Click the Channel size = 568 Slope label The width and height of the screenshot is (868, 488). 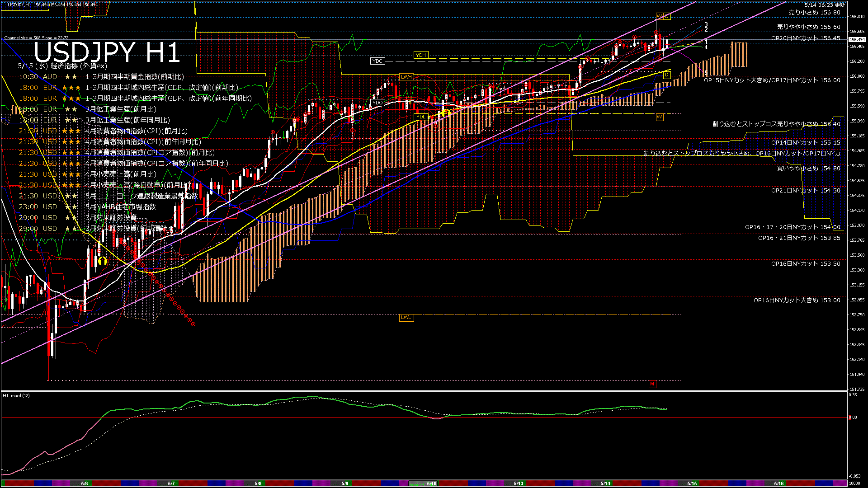37,38
